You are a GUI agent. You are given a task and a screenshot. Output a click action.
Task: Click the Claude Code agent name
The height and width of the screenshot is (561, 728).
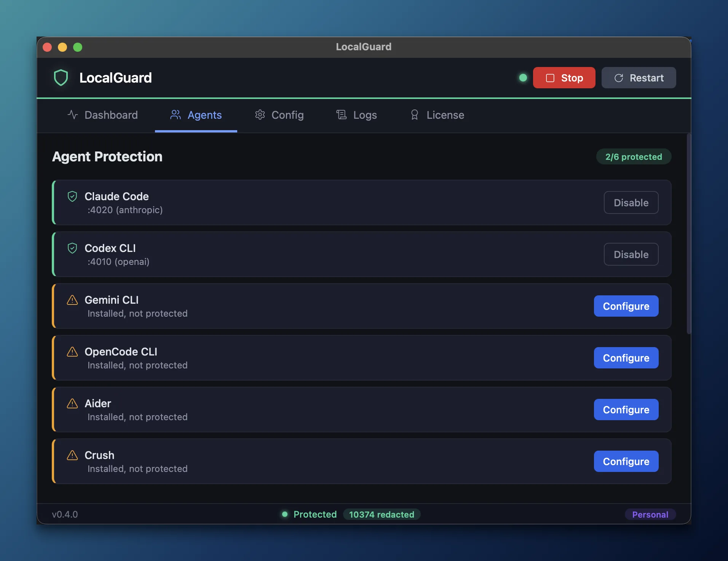[117, 196]
